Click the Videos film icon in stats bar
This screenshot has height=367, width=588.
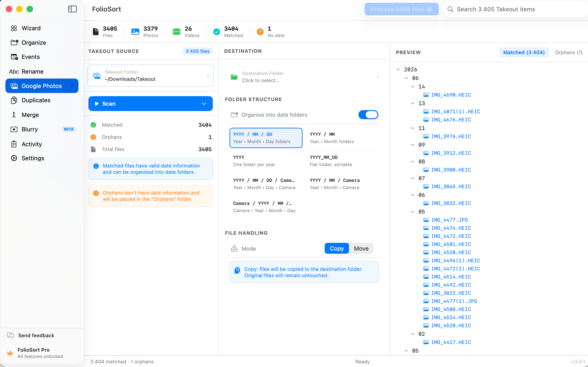(177, 32)
